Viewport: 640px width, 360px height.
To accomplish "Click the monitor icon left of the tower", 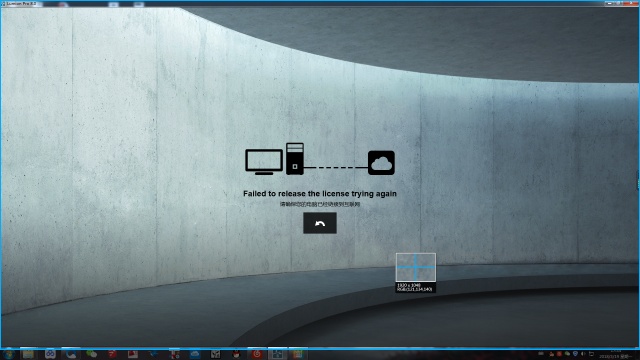I will [x=264, y=162].
